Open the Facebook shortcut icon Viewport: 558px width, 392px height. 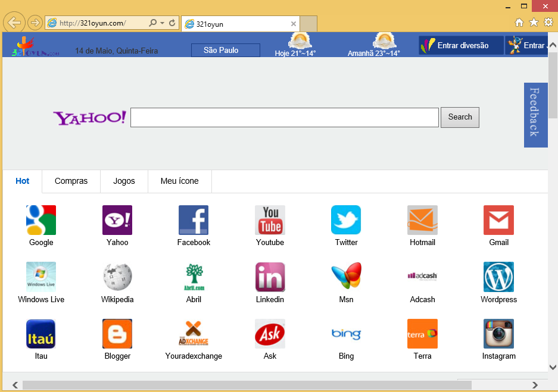pyautogui.click(x=194, y=220)
